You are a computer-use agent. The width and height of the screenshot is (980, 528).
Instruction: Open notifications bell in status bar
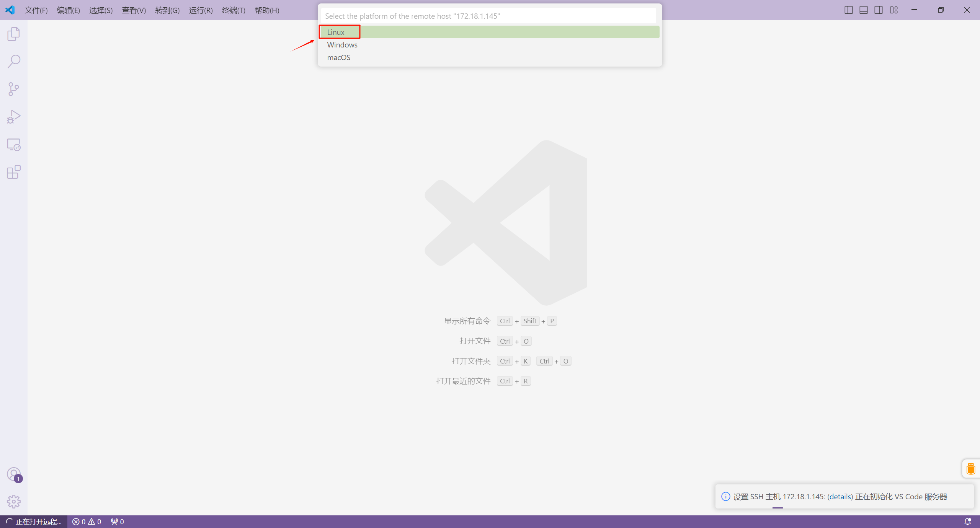[x=967, y=521]
